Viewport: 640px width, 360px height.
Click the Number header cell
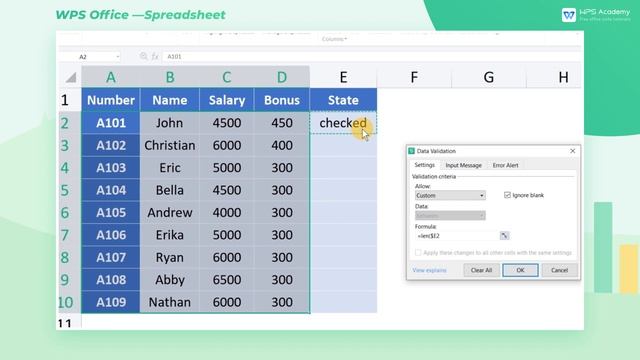pos(111,100)
